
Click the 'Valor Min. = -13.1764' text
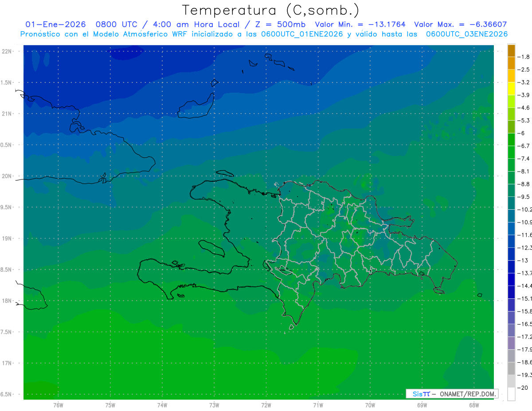pyautogui.click(x=360, y=25)
